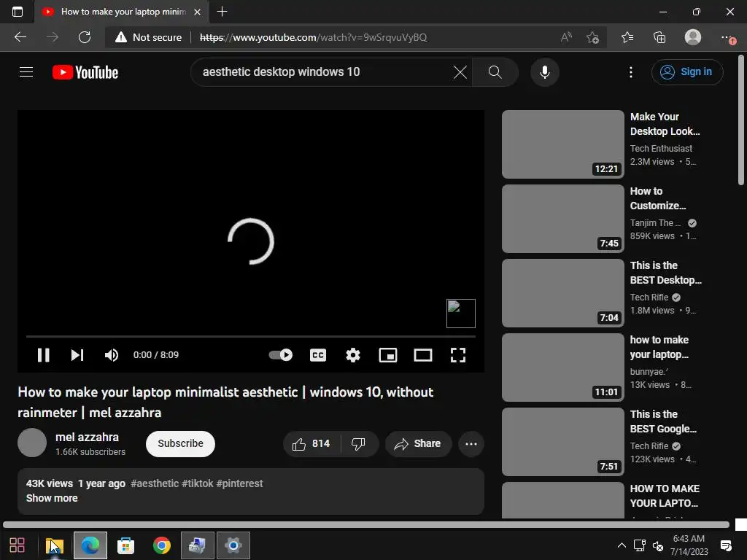Open more actions menu beside Share
This screenshot has height=560, width=747.
[x=471, y=444]
